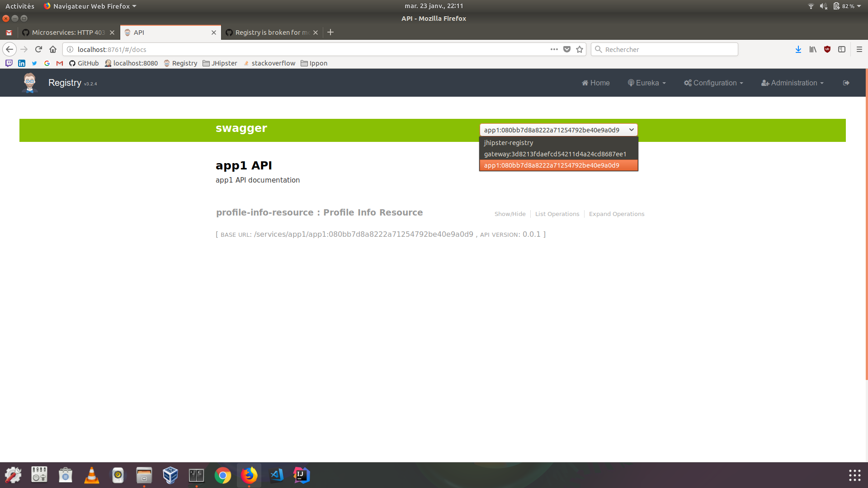Click the List Operations link
The height and width of the screenshot is (488, 868).
pyautogui.click(x=557, y=214)
